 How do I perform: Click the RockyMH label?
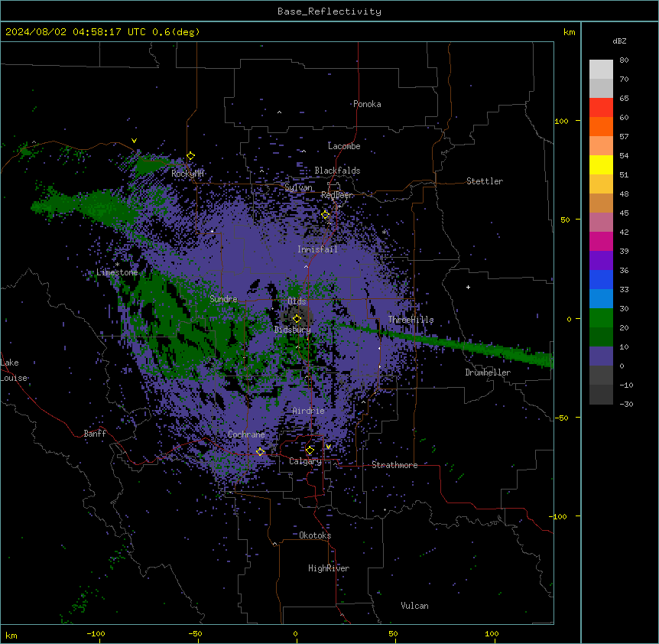[x=187, y=174]
